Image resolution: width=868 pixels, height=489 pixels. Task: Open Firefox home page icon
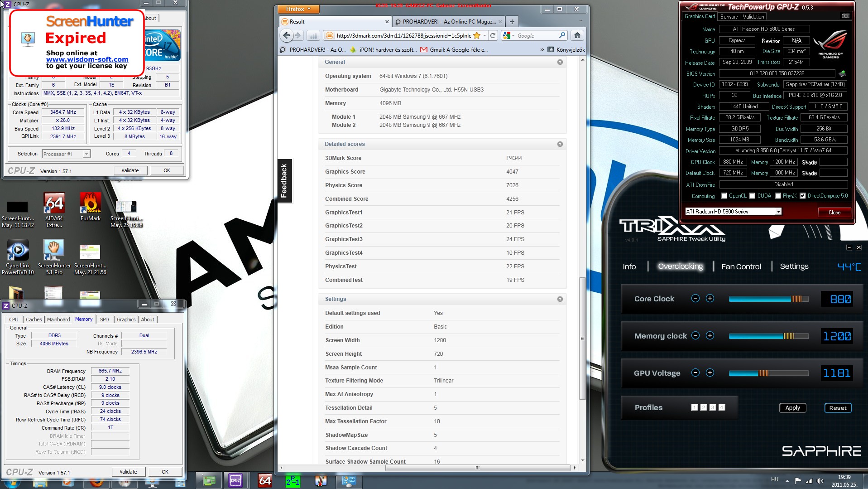(x=577, y=35)
